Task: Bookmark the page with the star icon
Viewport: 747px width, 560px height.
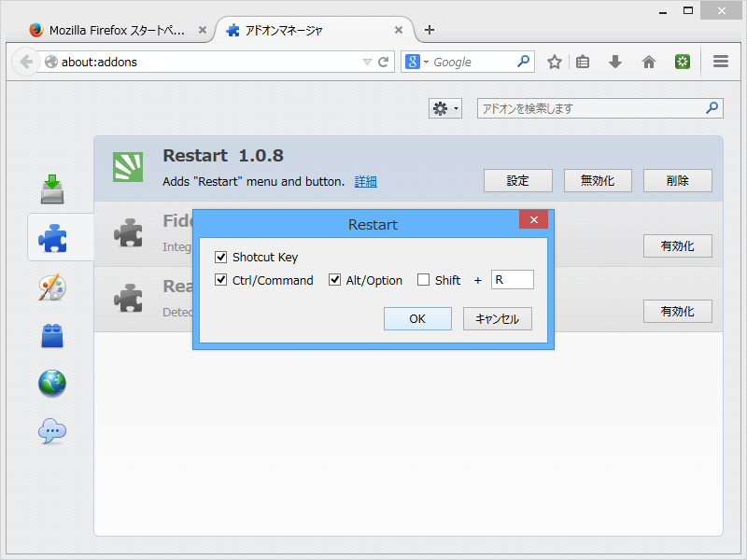Action: tap(555, 61)
